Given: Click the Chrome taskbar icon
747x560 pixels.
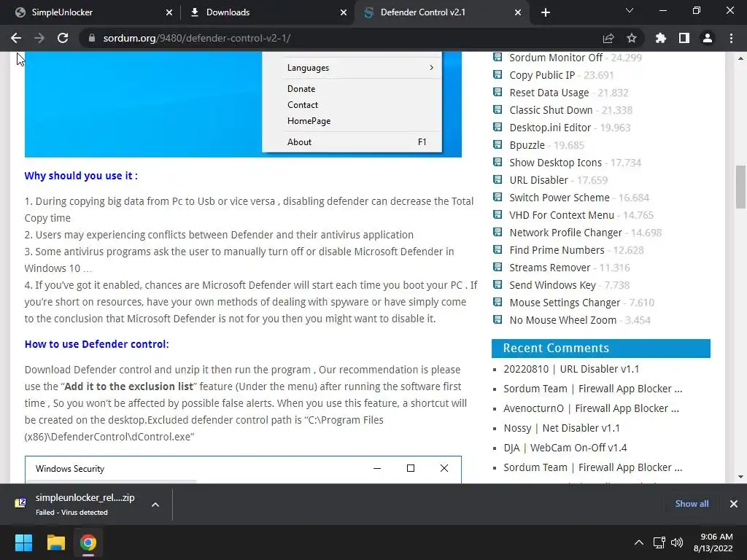Looking at the screenshot, I should point(88,542).
